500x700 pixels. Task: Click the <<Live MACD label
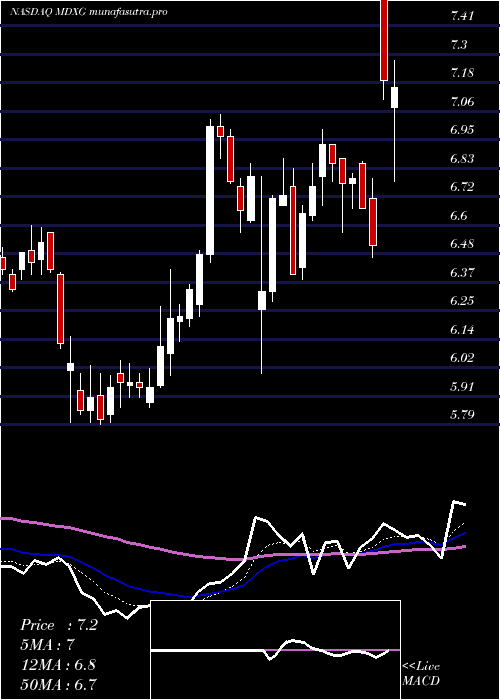(421, 674)
